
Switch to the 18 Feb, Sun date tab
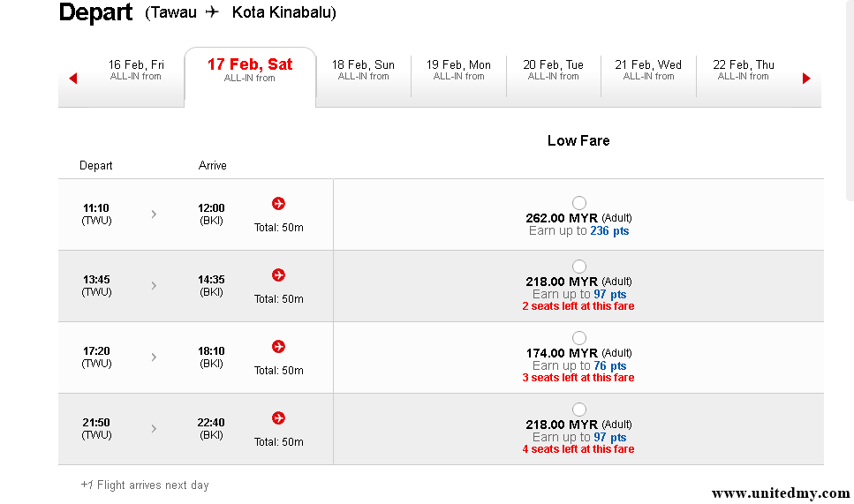(363, 70)
